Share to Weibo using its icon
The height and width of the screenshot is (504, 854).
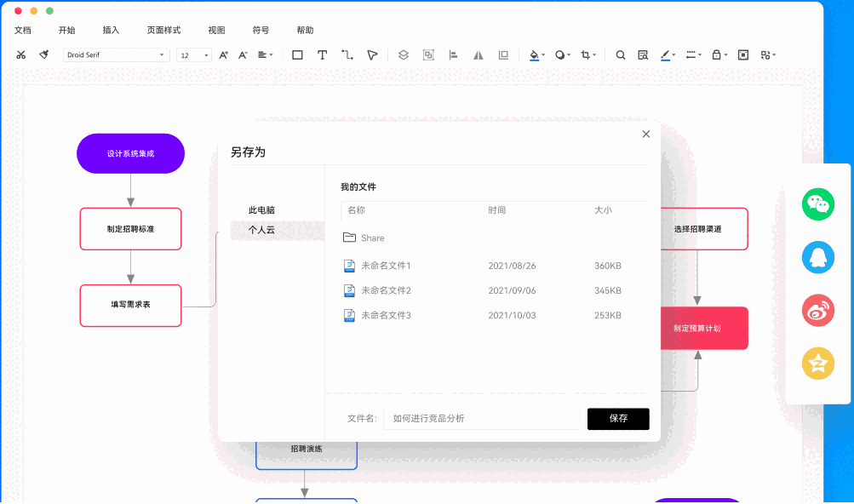tap(818, 310)
